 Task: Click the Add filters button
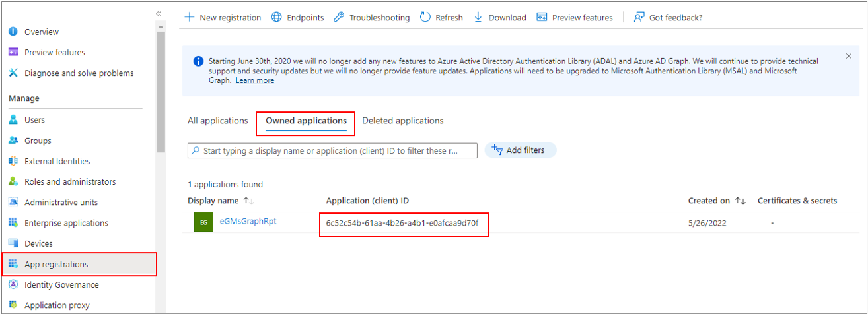pyautogui.click(x=521, y=150)
